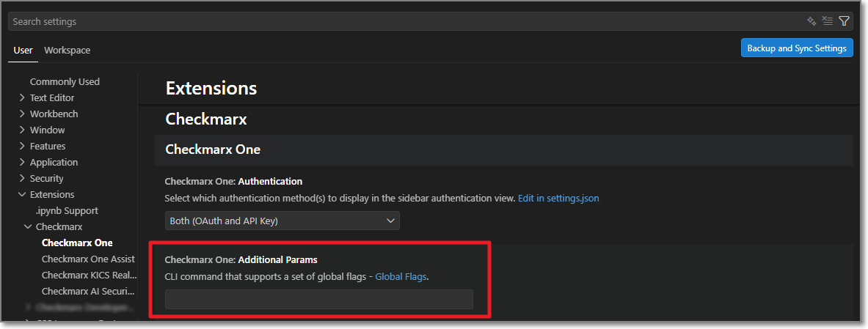The image size is (868, 329).
Task: Switch to the Workspace settings tab
Action: point(67,51)
